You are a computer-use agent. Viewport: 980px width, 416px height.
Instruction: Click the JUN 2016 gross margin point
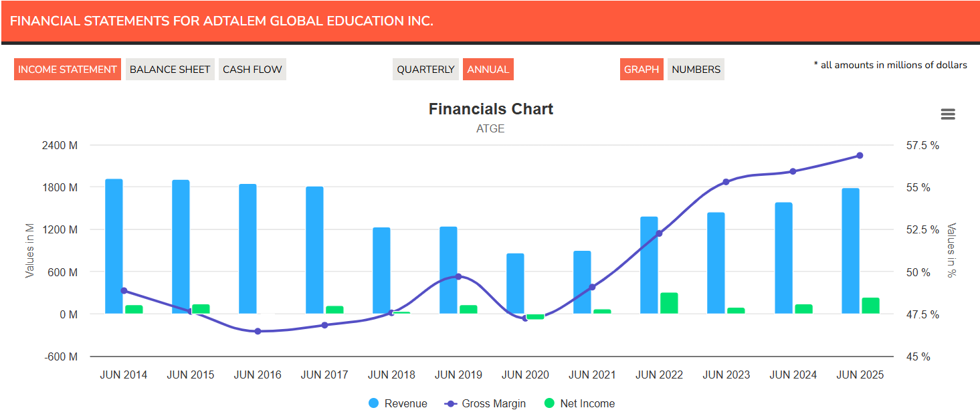click(x=258, y=331)
